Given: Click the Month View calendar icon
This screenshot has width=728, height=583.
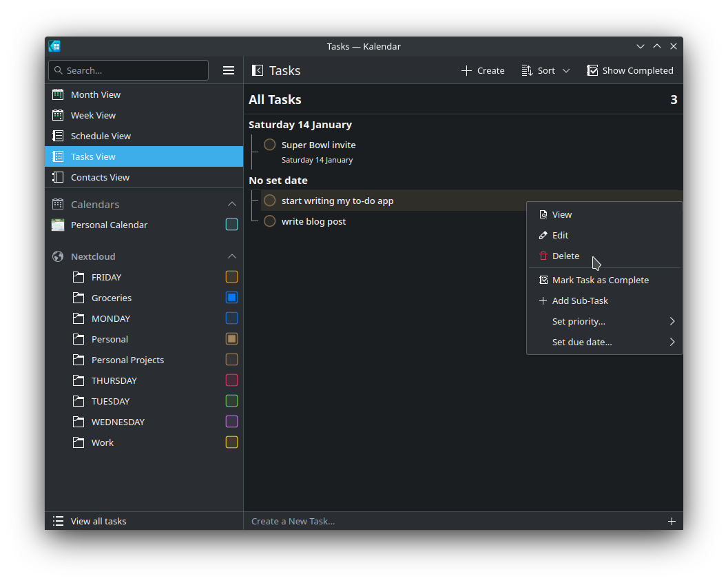Looking at the screenshot, I should pyautogui.click(x=58, y=94).
